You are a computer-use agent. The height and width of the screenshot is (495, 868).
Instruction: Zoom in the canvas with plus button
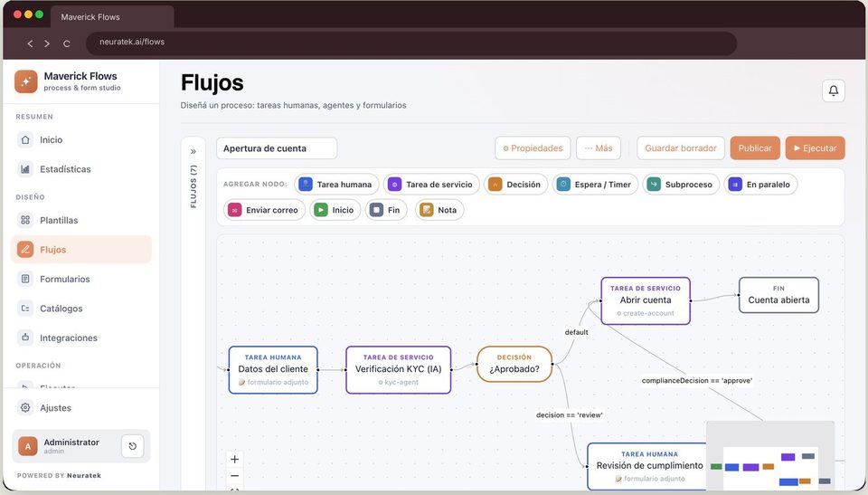tap(235, 459)
